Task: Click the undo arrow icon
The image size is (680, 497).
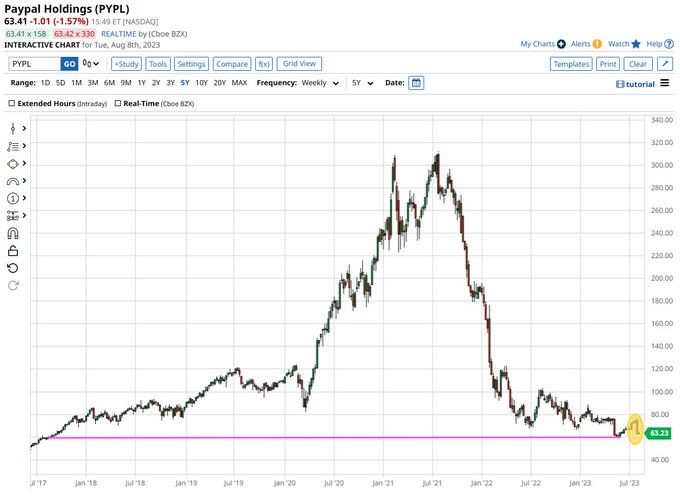Action: [13, 268]
